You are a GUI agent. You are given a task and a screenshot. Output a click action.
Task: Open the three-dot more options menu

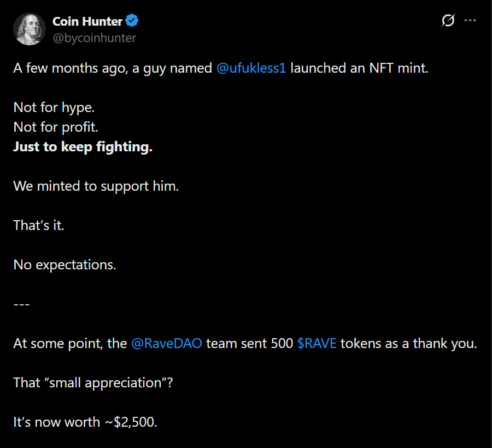coord(470,21)
